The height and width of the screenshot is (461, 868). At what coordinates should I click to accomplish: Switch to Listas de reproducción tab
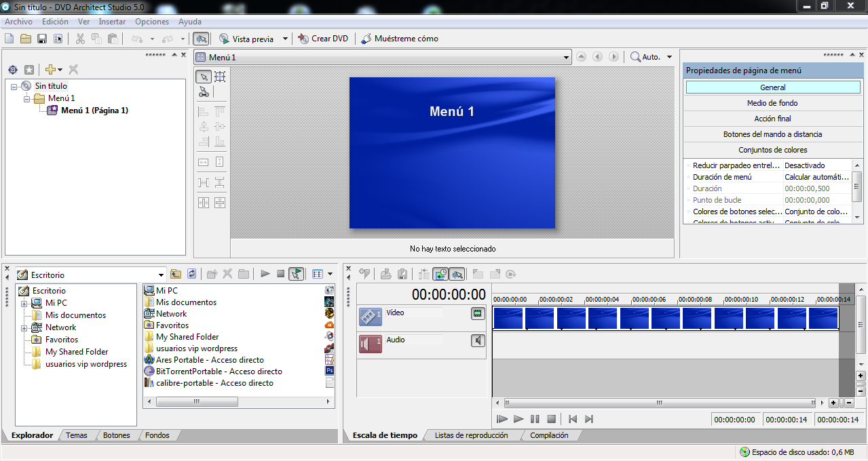click(471, 435)
